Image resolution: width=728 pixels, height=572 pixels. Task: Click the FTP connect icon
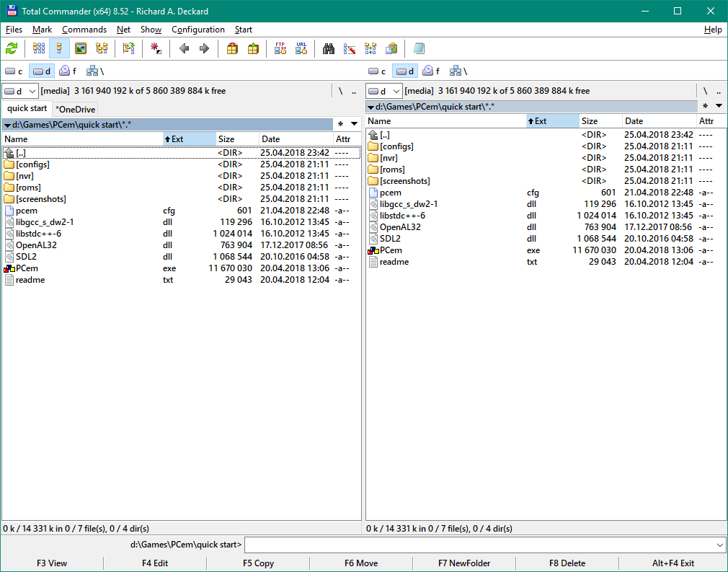280,49
